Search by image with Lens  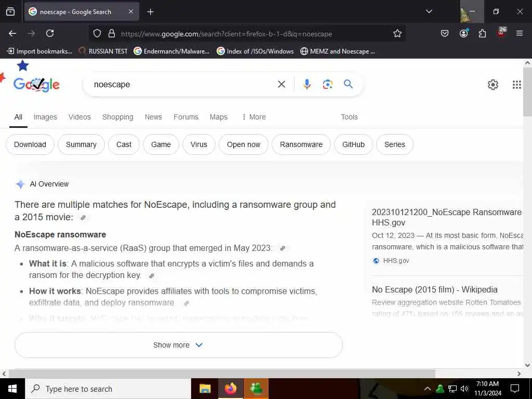click(x=327, y=84)
